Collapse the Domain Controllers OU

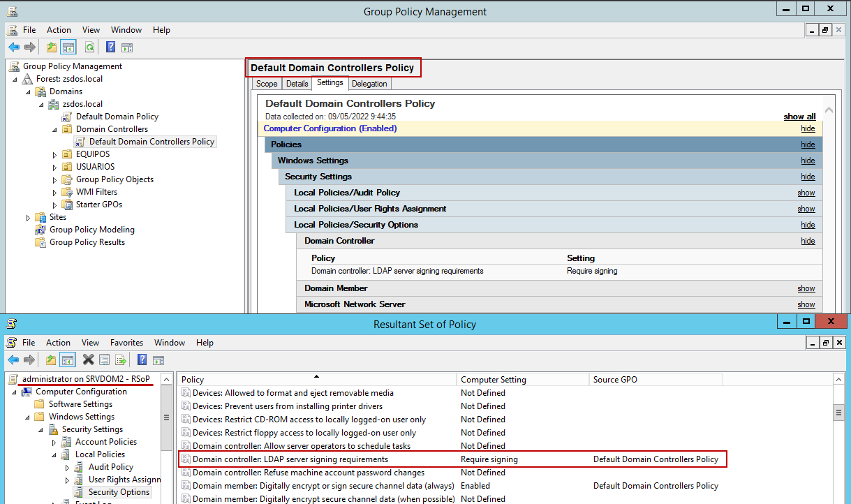55,130
